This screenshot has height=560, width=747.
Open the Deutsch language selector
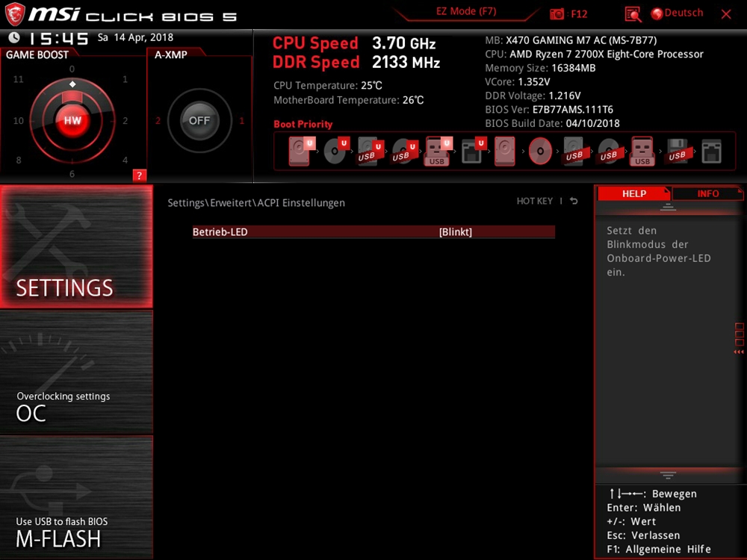click(684, 13)
